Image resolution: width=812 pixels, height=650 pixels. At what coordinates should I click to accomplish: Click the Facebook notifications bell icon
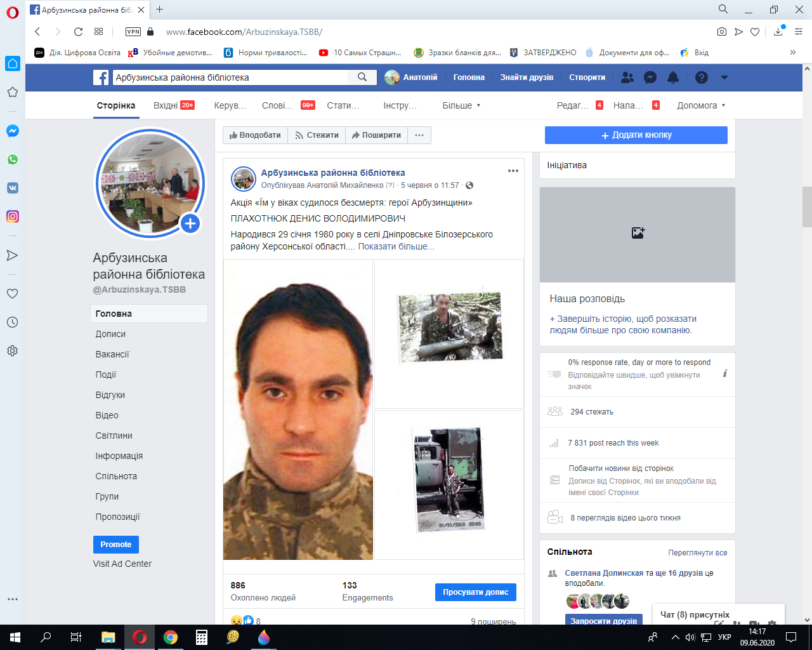[673, 77]
